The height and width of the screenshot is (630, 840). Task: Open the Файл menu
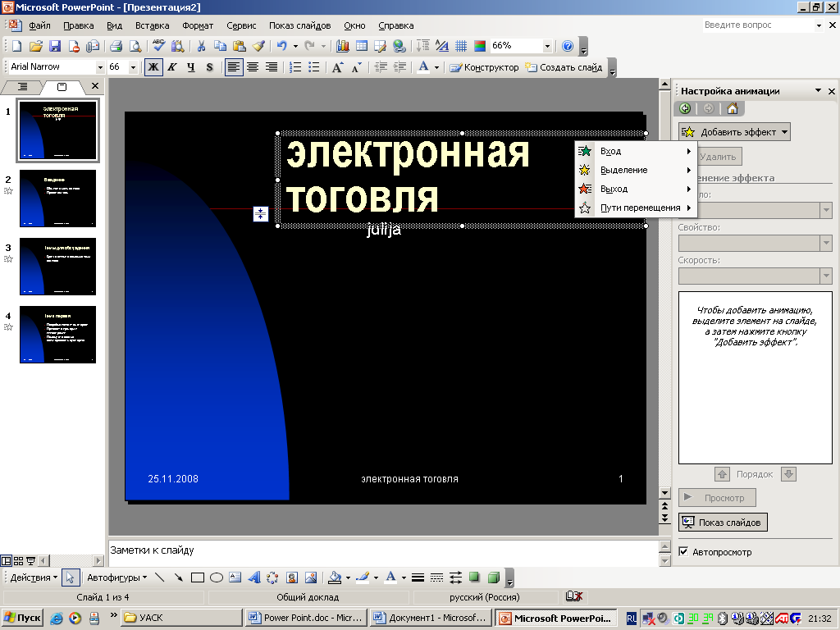39,25
